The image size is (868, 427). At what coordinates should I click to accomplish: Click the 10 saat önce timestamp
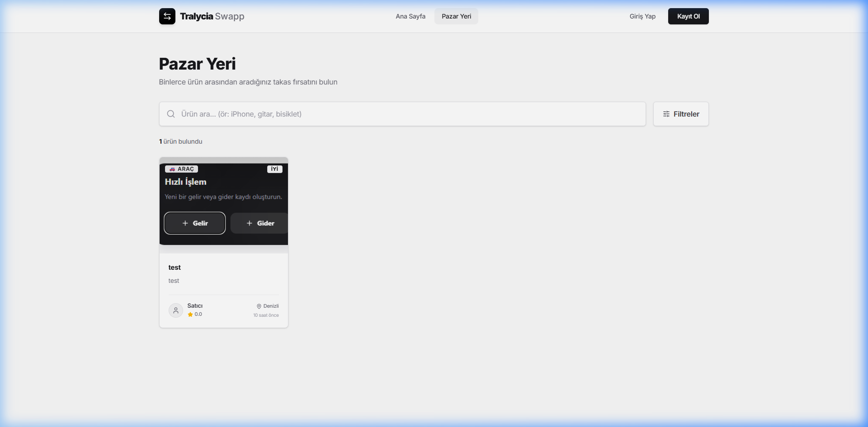click(266, 315)
